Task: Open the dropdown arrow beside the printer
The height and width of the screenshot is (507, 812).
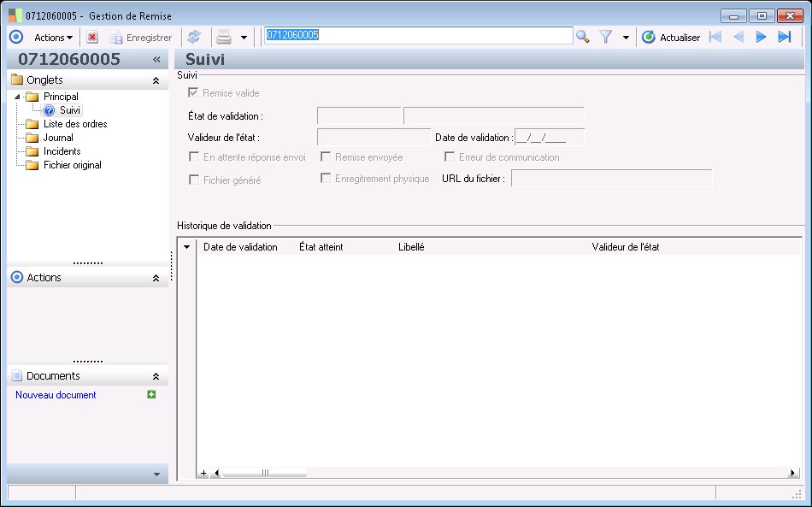Action: tap(244, 38)
